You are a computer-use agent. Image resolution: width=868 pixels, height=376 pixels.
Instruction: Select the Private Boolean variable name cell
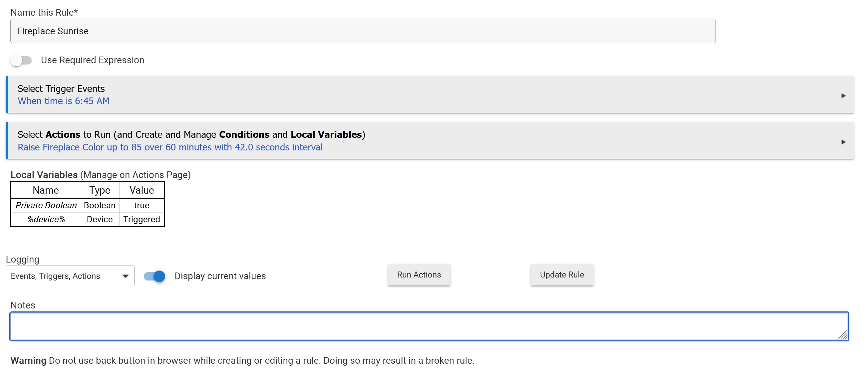[x=46, y=205]
